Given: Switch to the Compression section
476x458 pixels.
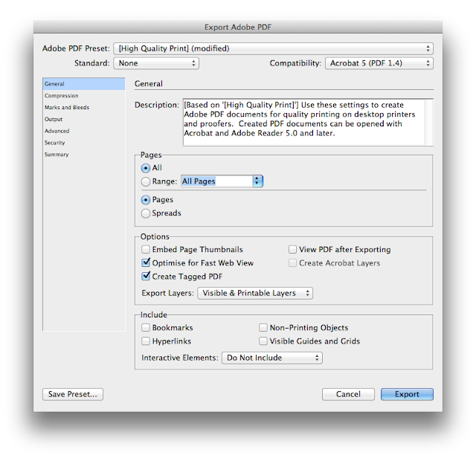Looking at the screenshot, I should [x=84, y=96].
